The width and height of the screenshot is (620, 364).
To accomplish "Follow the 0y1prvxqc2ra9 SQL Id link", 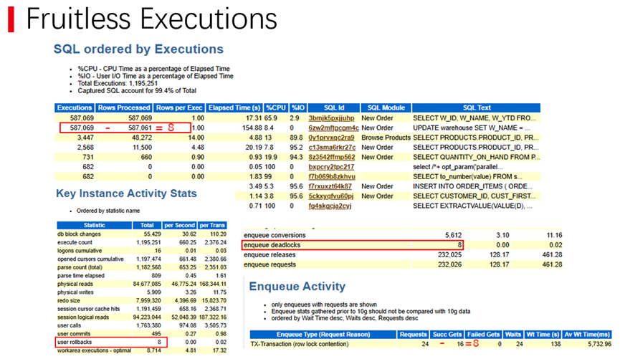I will (x=331, y=138).
